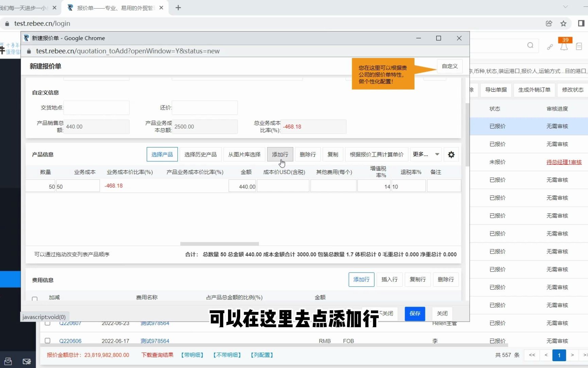
Task: Click the blue 保存 button
Action: [x=415, y=313]
